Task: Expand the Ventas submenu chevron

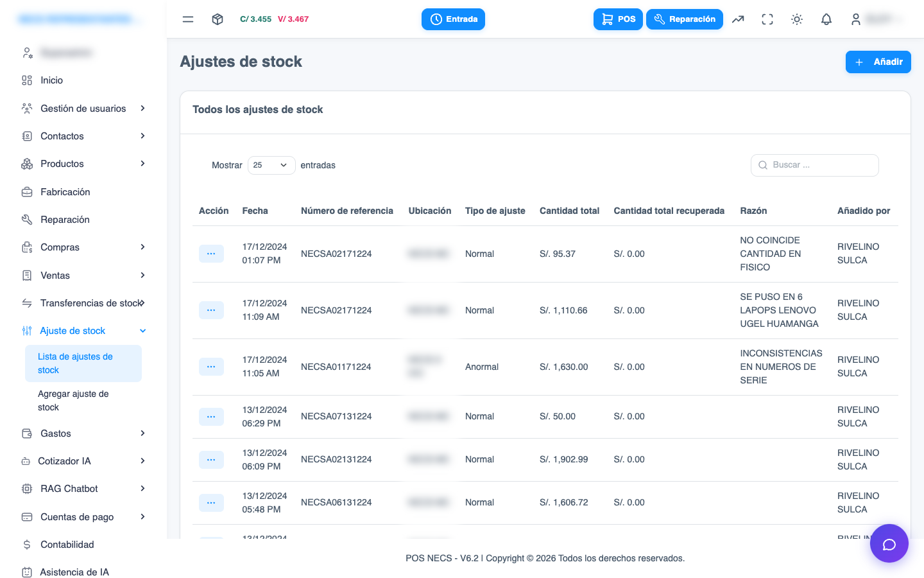Action: (142, 276)
